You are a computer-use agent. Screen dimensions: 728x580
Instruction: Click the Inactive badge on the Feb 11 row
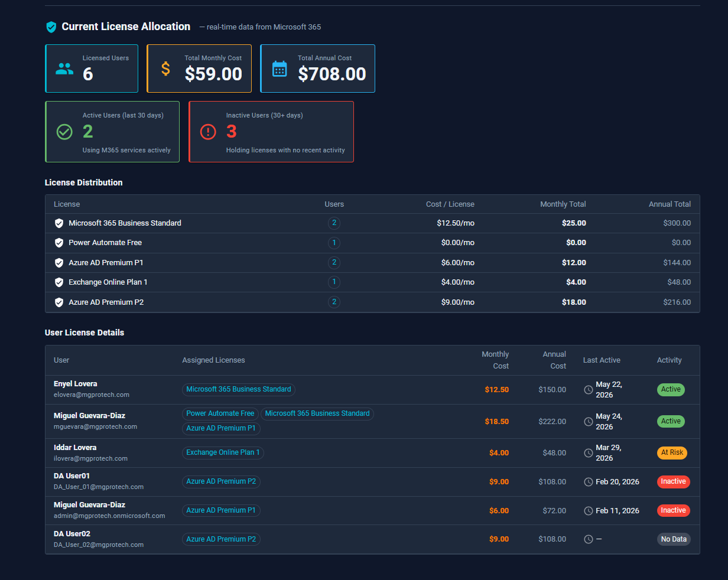[674, 510]
